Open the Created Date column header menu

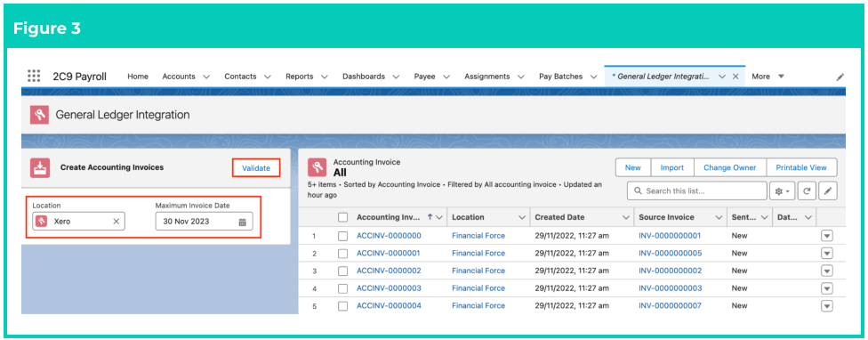click(625, 218)
